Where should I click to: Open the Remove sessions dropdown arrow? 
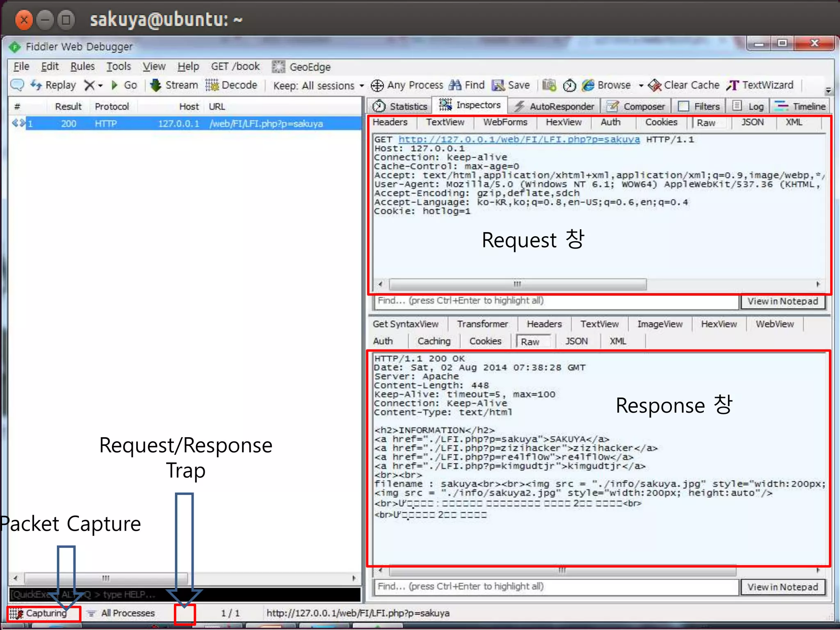point(100,86)
